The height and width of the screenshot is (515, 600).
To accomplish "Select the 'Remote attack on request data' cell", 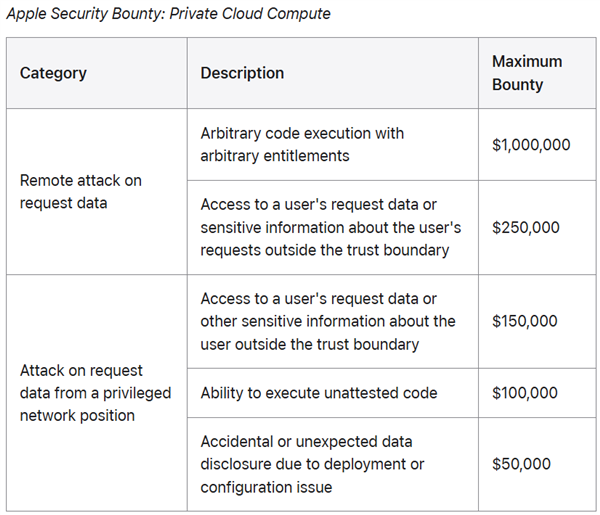I will [x=81, y=192].
